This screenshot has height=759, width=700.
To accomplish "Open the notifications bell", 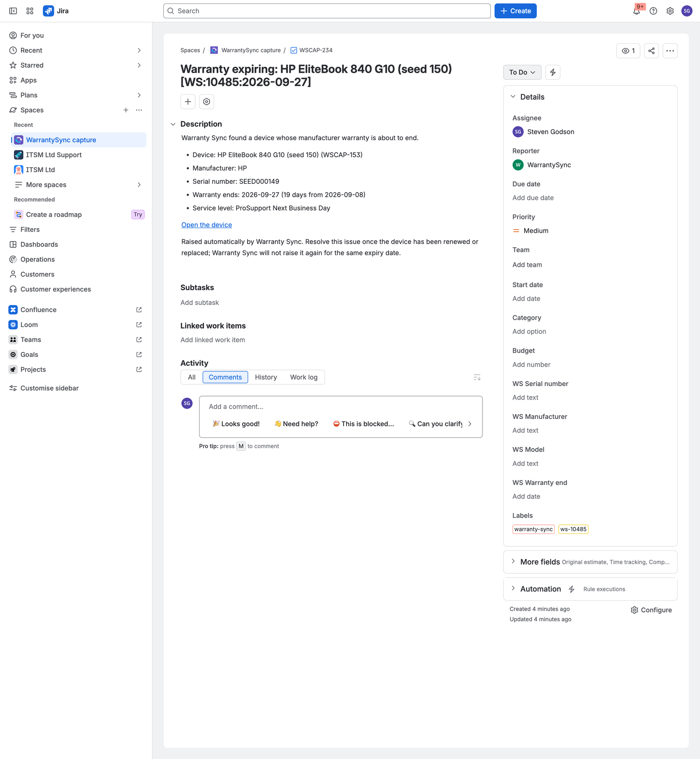I will 637,11.
